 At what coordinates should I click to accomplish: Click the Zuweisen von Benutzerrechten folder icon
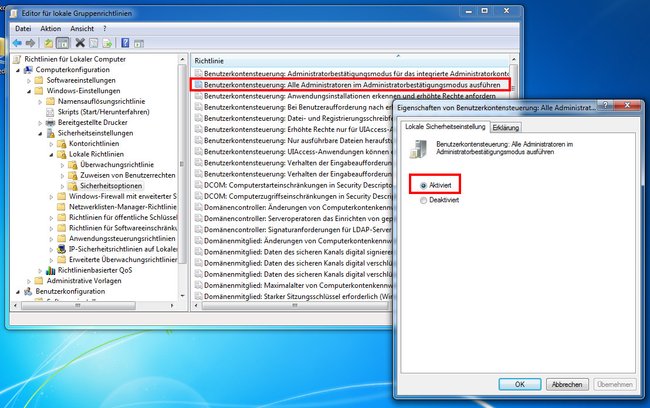(73, 175)
